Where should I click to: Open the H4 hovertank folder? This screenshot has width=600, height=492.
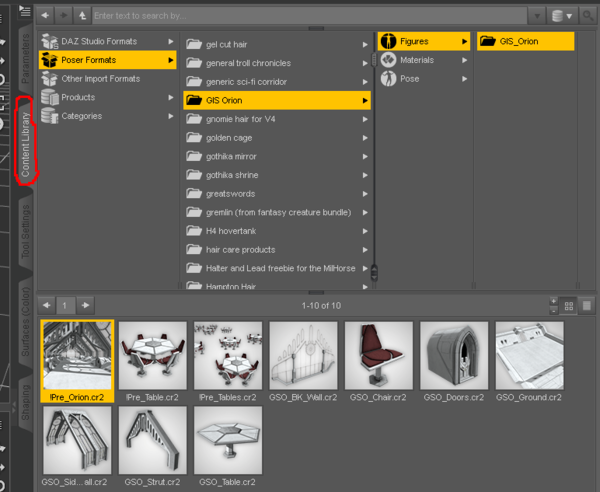click(277, 231)
